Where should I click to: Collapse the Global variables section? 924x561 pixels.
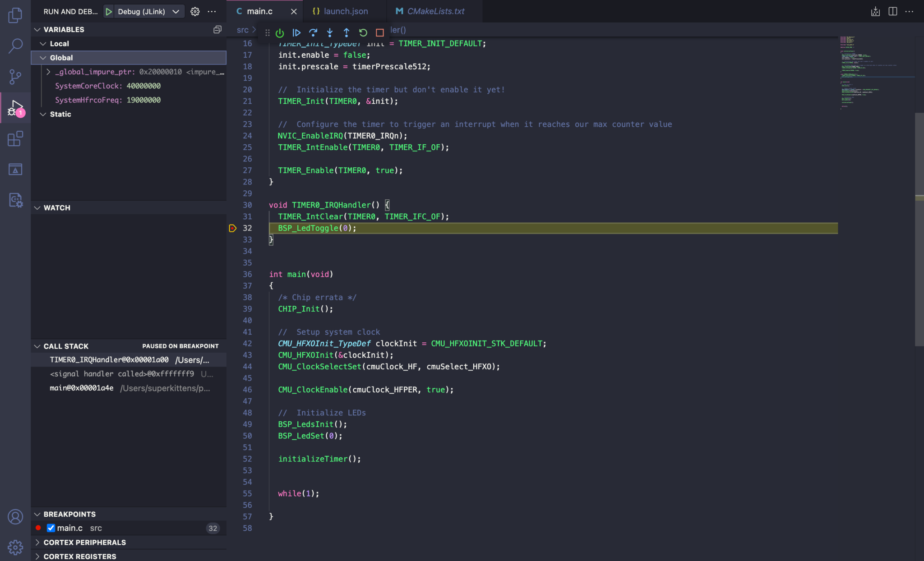point(43,57)
